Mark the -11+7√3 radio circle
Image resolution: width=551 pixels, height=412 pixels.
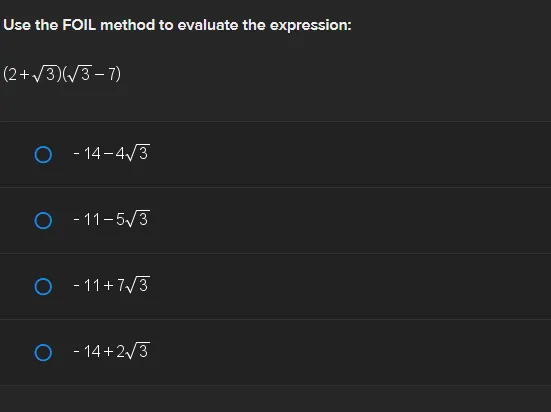[43, 287]
